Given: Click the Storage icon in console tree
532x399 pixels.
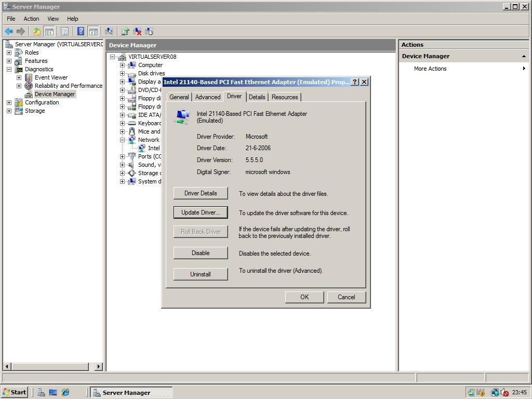Looking at the screenshot, I should tap(19, 111).
